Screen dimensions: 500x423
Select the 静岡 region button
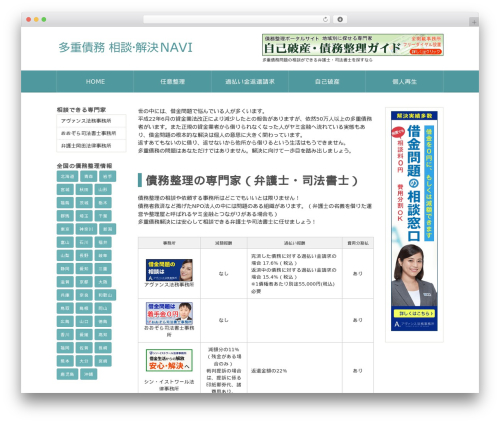pyautogui.click(x=65, y=269)
